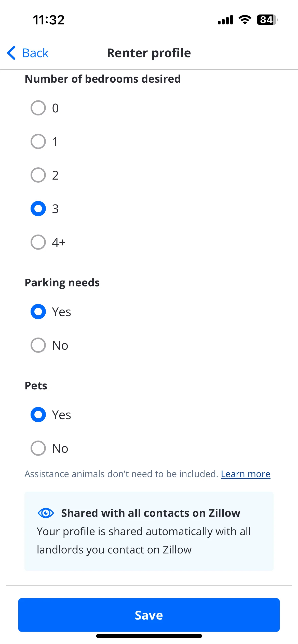298x644 pixels.
Task: Choose 2 bedrooms option
Action: coord(38,175)
